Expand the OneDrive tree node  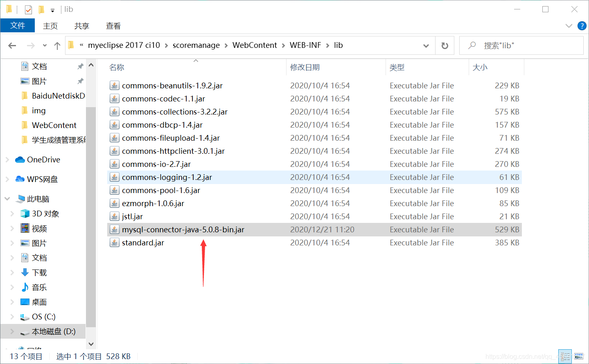click(x=7, y=160)
